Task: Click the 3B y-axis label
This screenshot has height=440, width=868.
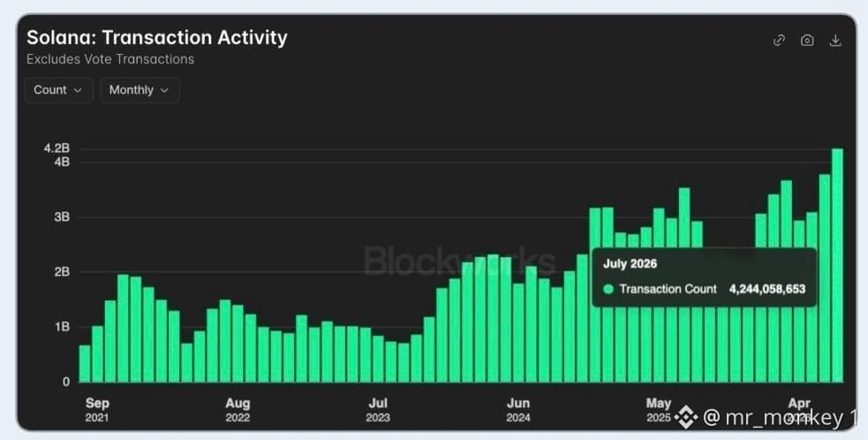Action: point(62,216)
